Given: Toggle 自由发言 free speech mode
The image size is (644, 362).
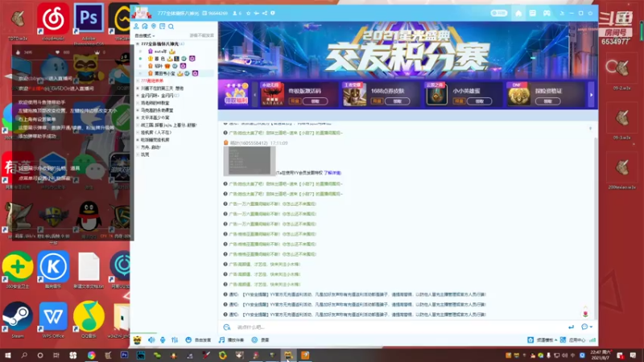Looking at the screenshot, I should coord(198,339).
